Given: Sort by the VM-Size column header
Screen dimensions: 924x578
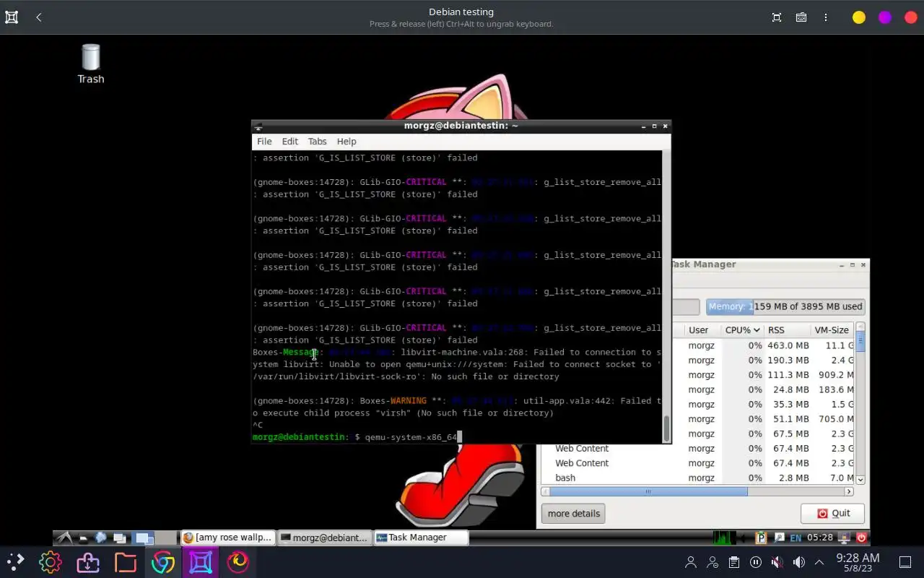Looking at the screenshot, I should (832, 330).
